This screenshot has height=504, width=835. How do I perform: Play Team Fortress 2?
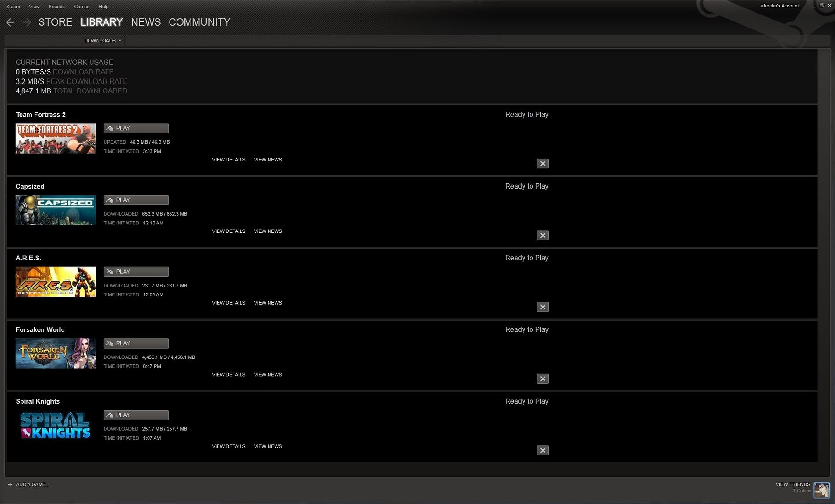click(x=136, y=128)
